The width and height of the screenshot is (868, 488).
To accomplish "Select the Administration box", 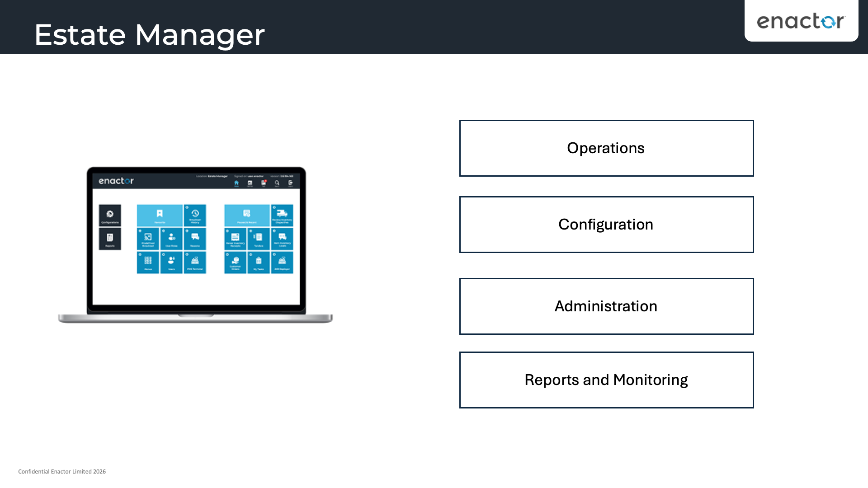I will 606,306.
